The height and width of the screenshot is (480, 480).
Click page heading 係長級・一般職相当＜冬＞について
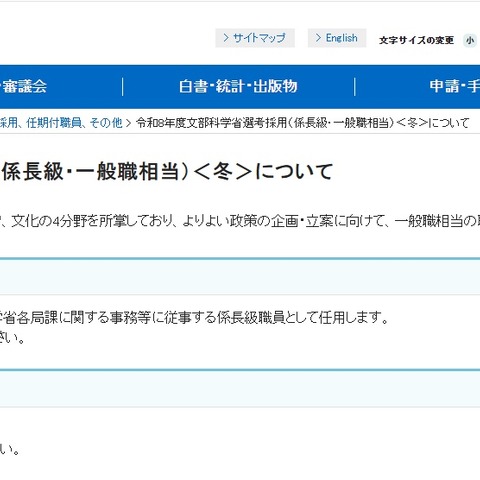click(167, 171)
